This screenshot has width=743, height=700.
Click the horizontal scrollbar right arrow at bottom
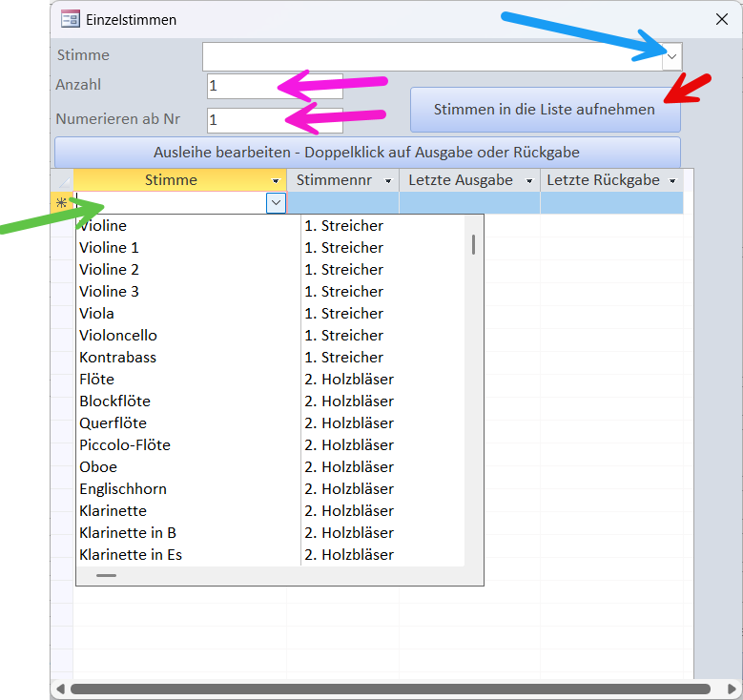(731, 689)
